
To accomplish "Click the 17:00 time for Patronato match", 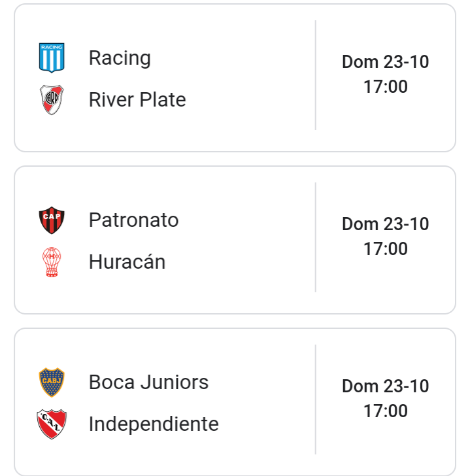I will pyautogui.click(x=385, y=249).
